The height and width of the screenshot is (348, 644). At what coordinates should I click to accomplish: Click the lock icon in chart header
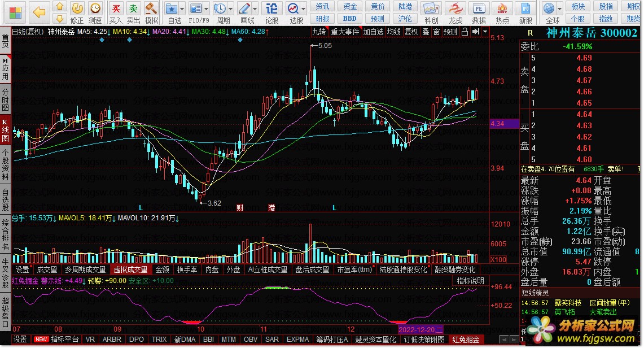point(465,32)
